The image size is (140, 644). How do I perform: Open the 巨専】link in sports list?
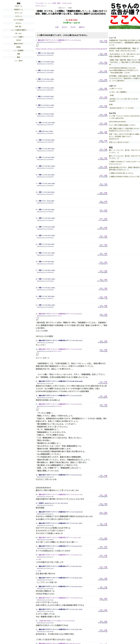tap(111, 105)
